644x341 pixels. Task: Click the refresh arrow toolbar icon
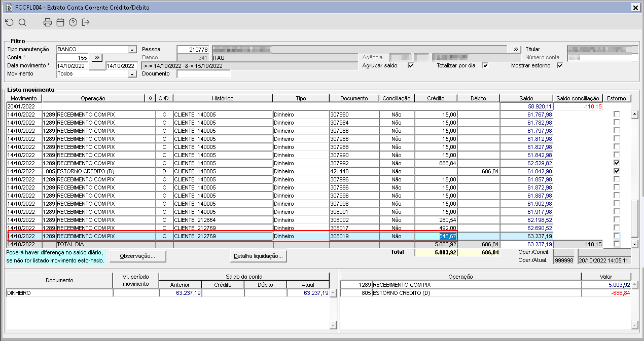tap(9, 22)
